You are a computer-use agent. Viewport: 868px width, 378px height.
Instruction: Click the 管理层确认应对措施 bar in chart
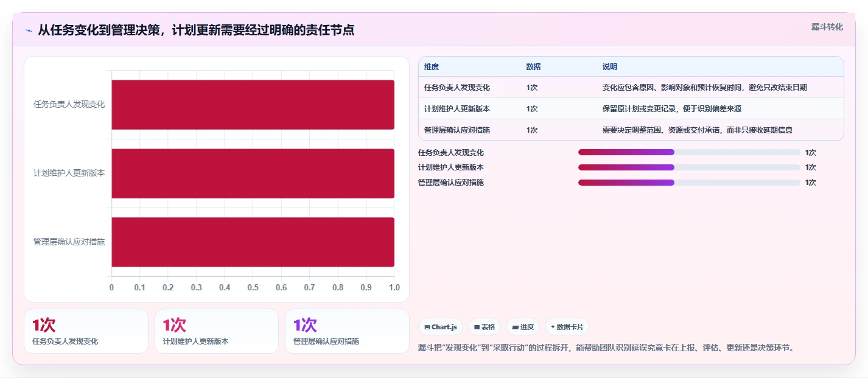(x=253, y=242)
